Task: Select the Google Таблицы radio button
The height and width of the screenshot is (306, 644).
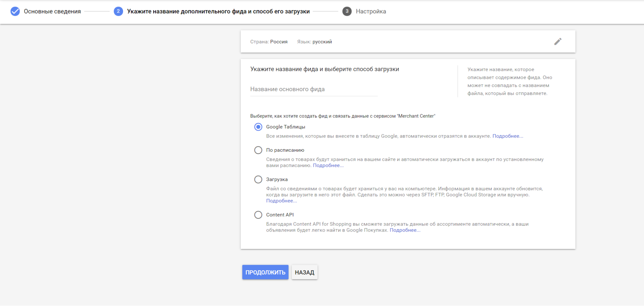Action: tap(258, 127)
